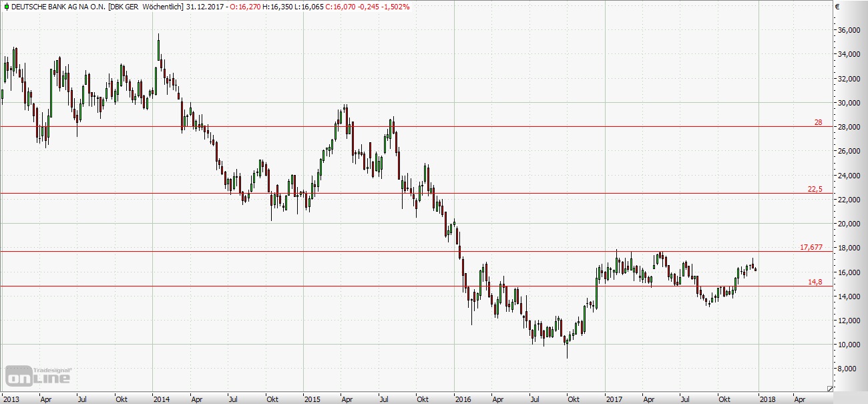Click the Tradesignal Online logo
868x404 pixels.
click(x=39, y=375)
